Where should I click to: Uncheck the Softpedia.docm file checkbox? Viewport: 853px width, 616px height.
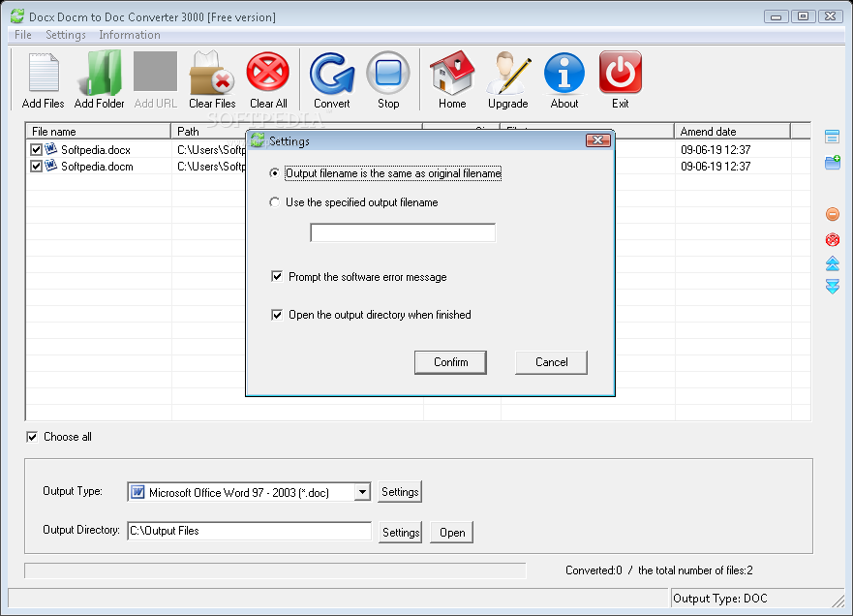coord(36,166)
